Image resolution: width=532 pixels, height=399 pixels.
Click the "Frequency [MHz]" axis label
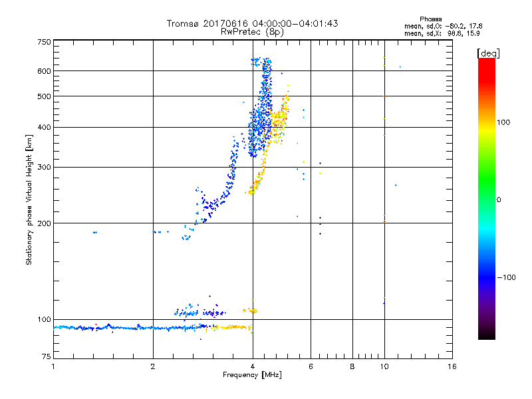point(252,375)
